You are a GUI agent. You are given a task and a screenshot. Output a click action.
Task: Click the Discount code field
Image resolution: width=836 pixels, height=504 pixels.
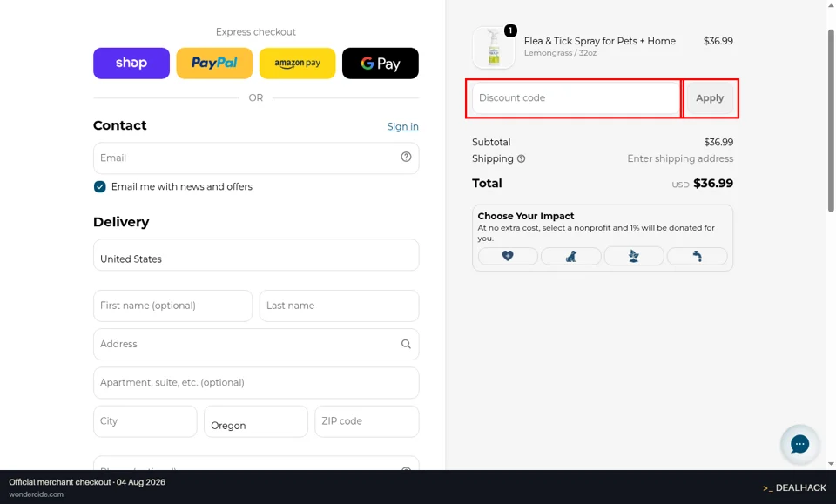click(x=576, y=98)
